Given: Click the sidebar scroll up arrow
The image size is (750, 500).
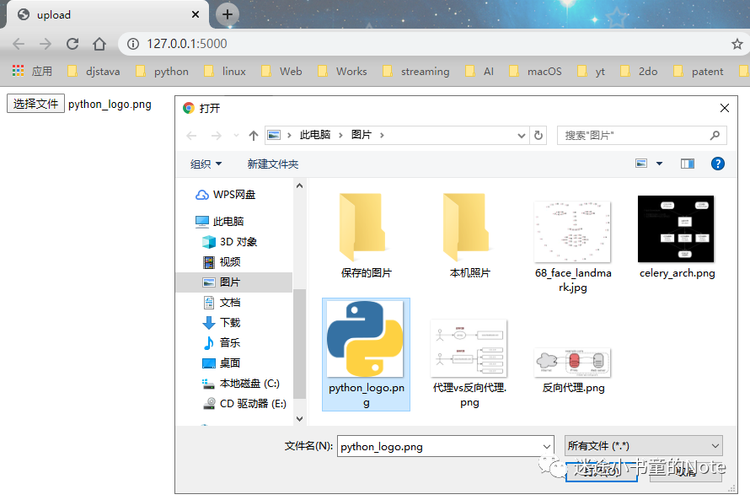Looking at the screenshot, I should click(299, 186).
